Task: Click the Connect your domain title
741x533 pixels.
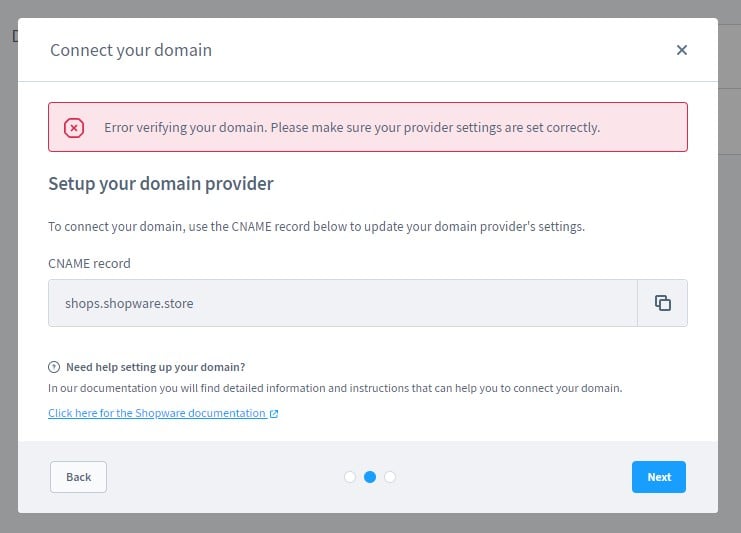Action: [131, 50]
